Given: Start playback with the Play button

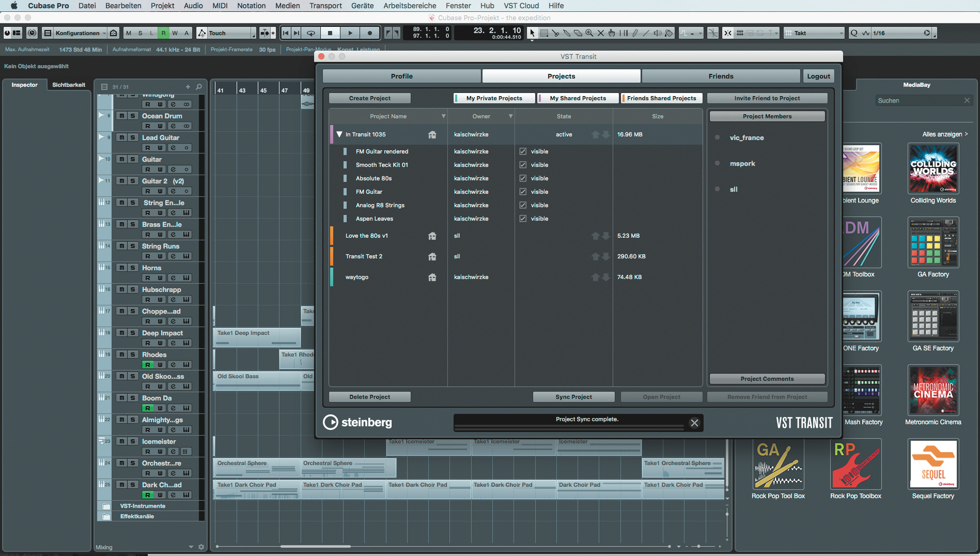Looking at the screenshot, I should pos(350,33).
